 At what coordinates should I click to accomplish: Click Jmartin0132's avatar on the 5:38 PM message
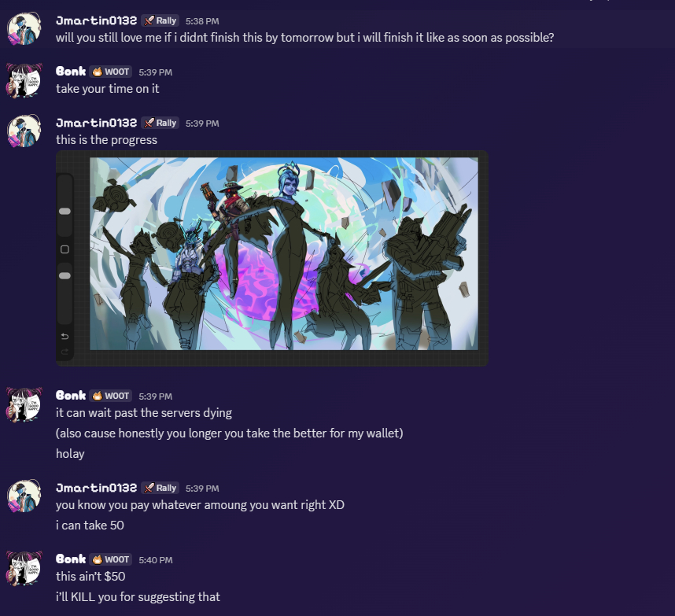[24, 29]
